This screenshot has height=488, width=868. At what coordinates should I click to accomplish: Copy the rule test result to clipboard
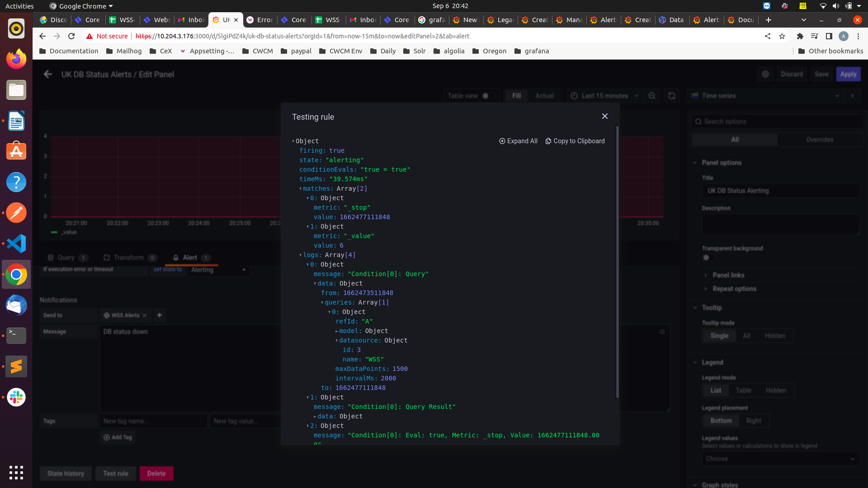tap(575, 141)
